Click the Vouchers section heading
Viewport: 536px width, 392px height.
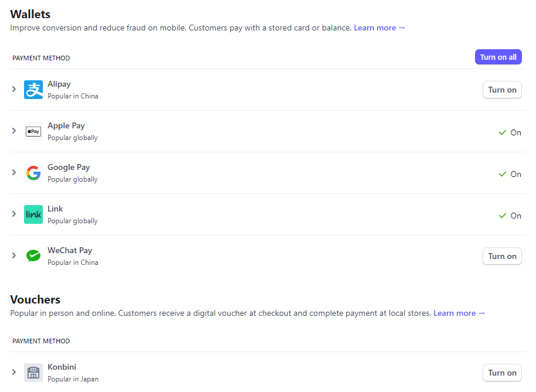point(35,299)
